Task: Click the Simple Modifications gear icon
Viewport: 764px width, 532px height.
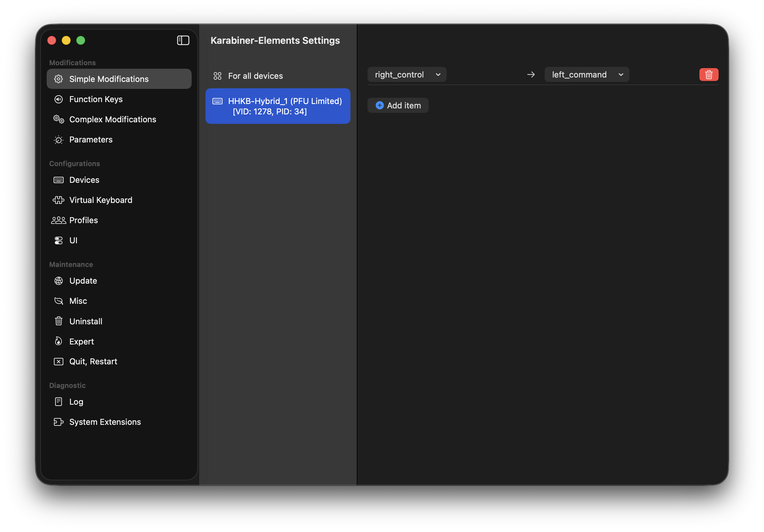Action: 59,79
